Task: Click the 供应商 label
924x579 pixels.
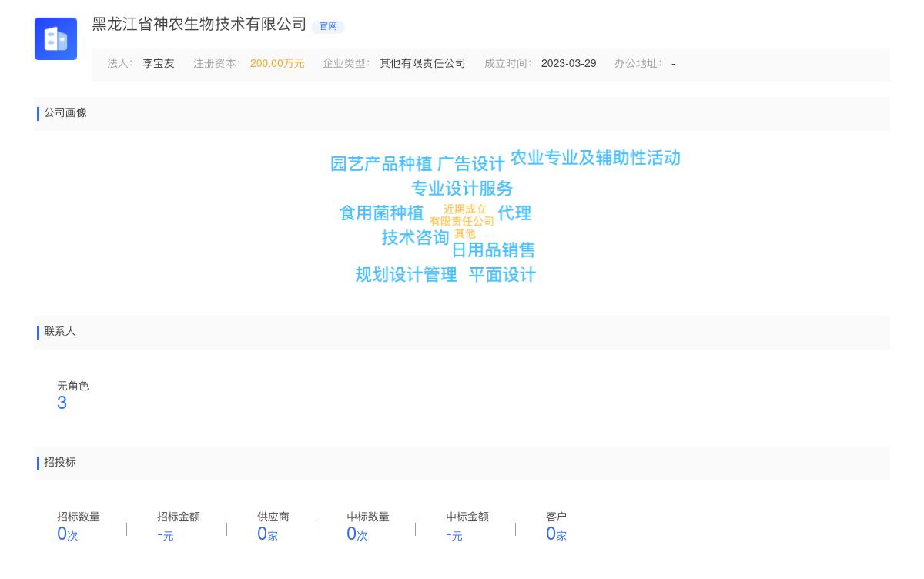Action: pyautogui.click(x=273, y=517)
